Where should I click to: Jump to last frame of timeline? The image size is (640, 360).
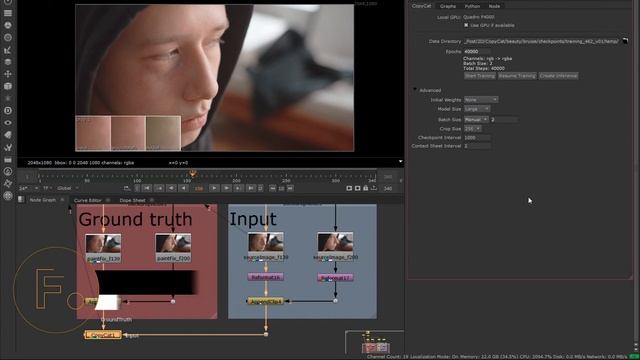pyautogui.click(x=251, y=188)
